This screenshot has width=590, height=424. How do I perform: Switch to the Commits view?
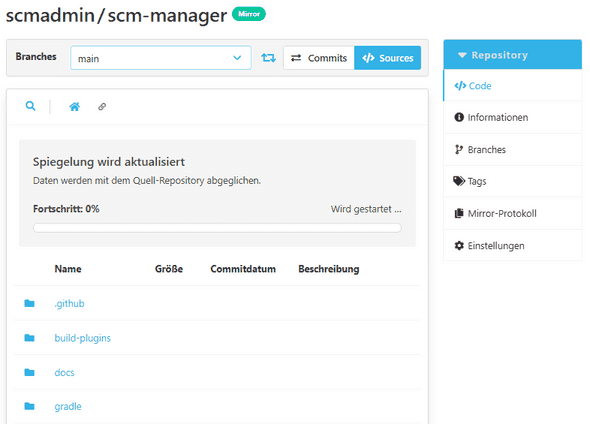(x=319, y=58)
